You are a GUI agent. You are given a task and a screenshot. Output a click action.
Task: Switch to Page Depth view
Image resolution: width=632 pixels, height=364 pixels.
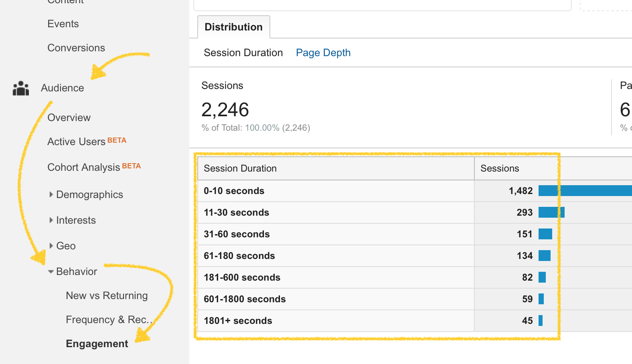tap(323, 53)
